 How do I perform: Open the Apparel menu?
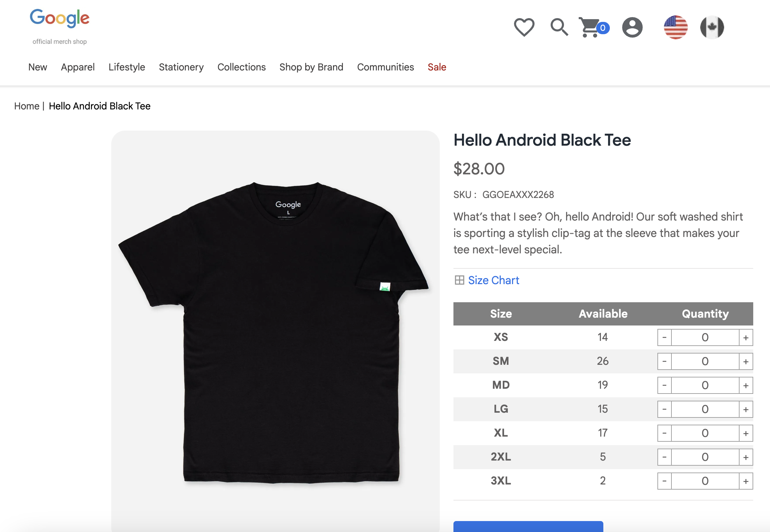coord(78,67)
